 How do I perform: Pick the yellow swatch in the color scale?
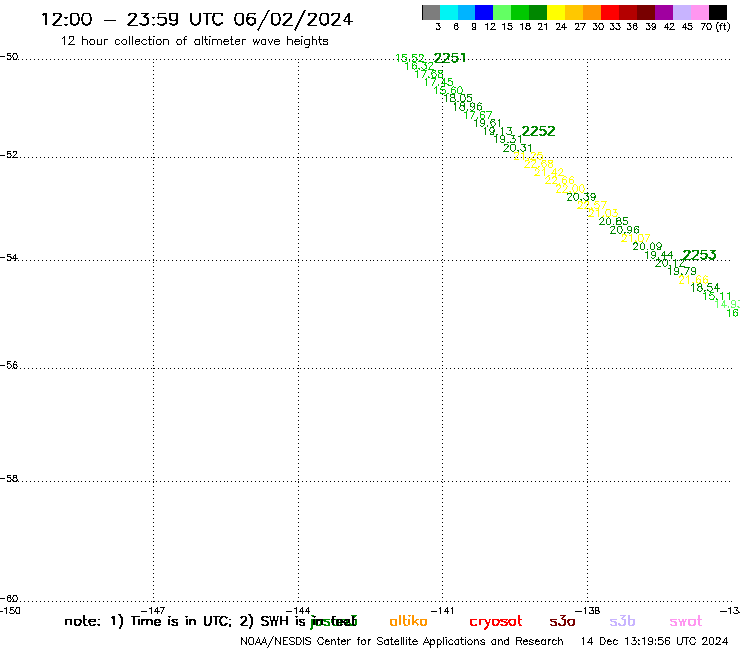(556, 13)
